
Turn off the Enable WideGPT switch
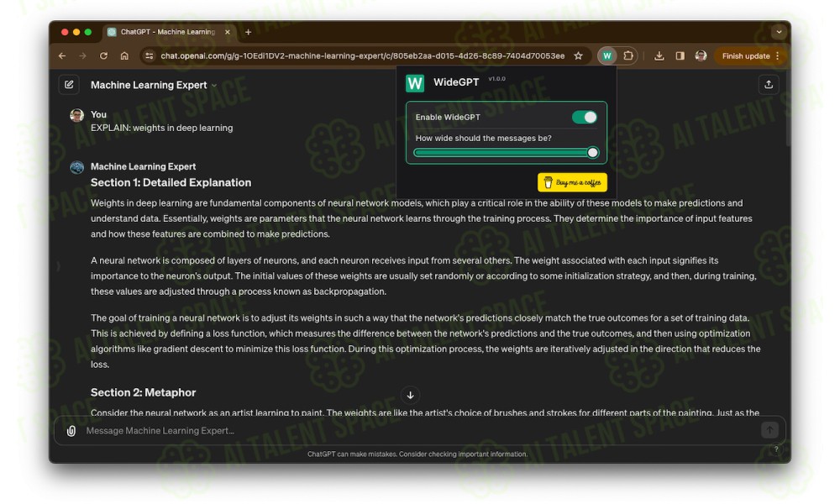pos(584,118)
